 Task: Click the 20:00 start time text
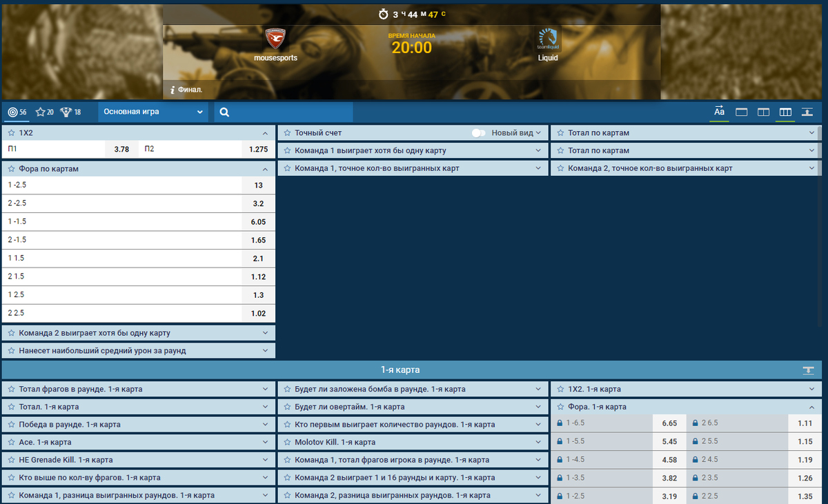pos(412,48)
